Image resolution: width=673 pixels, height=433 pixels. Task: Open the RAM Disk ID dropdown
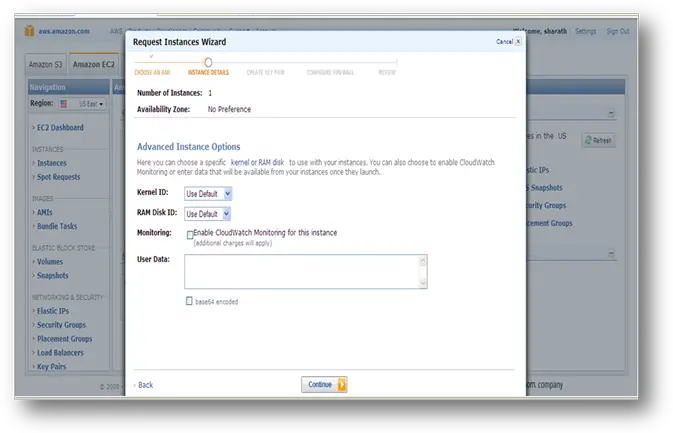[x=207, y=214]
